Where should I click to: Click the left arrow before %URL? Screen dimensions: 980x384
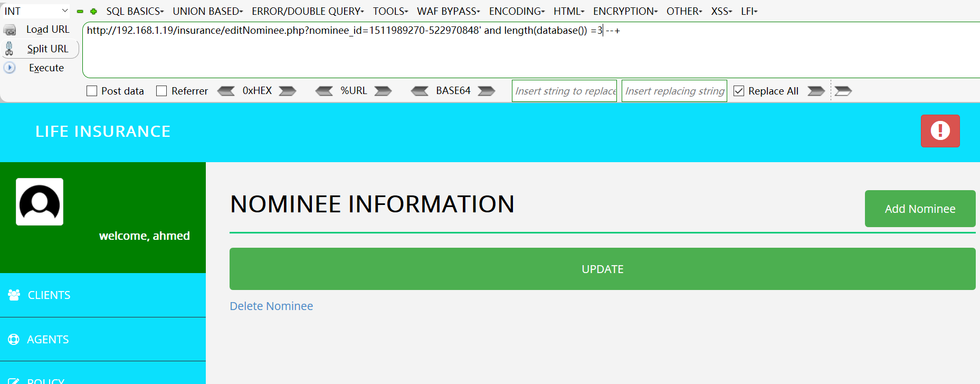coord(324,91)
